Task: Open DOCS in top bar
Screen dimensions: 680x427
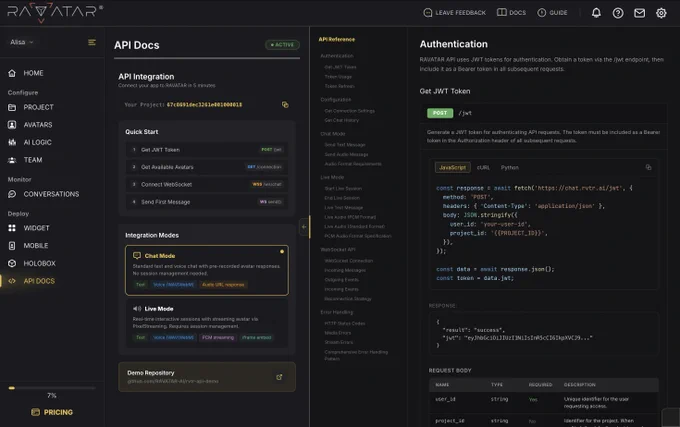Action: 511,13
